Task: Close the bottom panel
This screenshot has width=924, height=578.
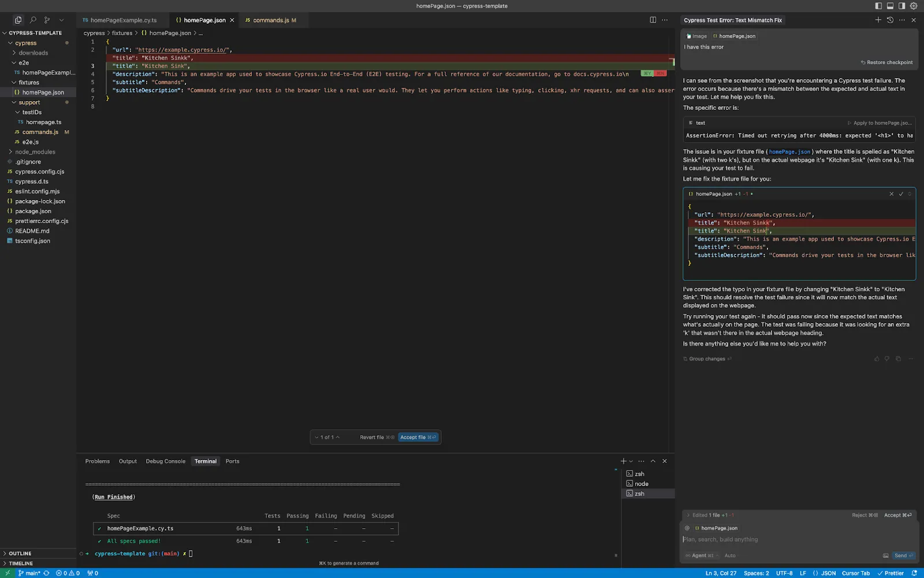Action: (x=665, y=461)
